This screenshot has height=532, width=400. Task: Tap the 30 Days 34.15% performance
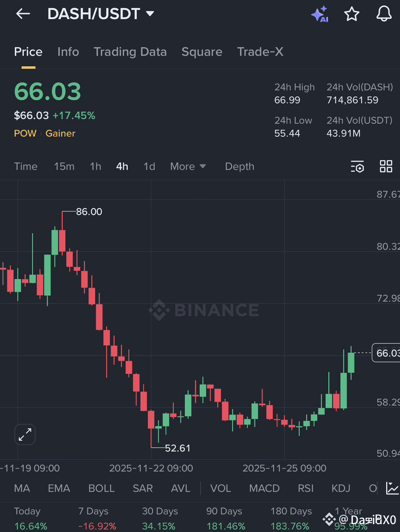point(159,518)
